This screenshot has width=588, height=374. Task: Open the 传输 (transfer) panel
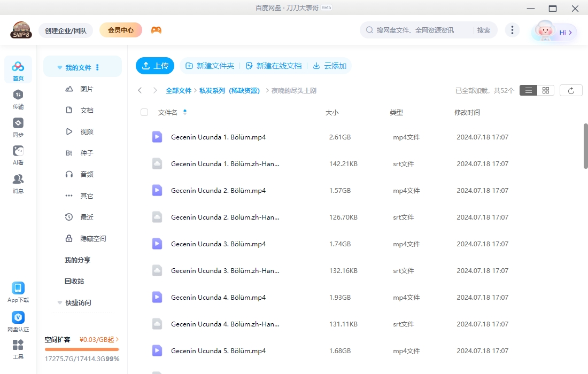click(18, 97)
